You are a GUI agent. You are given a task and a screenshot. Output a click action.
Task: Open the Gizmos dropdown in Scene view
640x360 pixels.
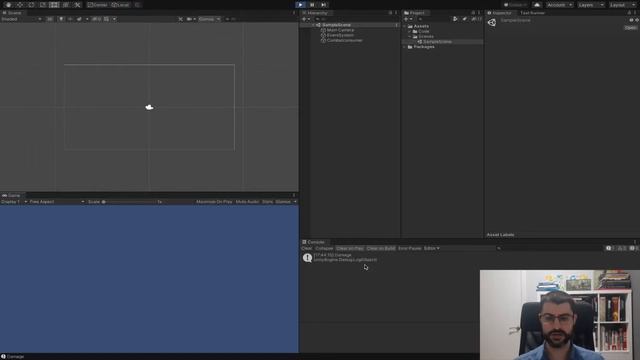tap(209, 19)
